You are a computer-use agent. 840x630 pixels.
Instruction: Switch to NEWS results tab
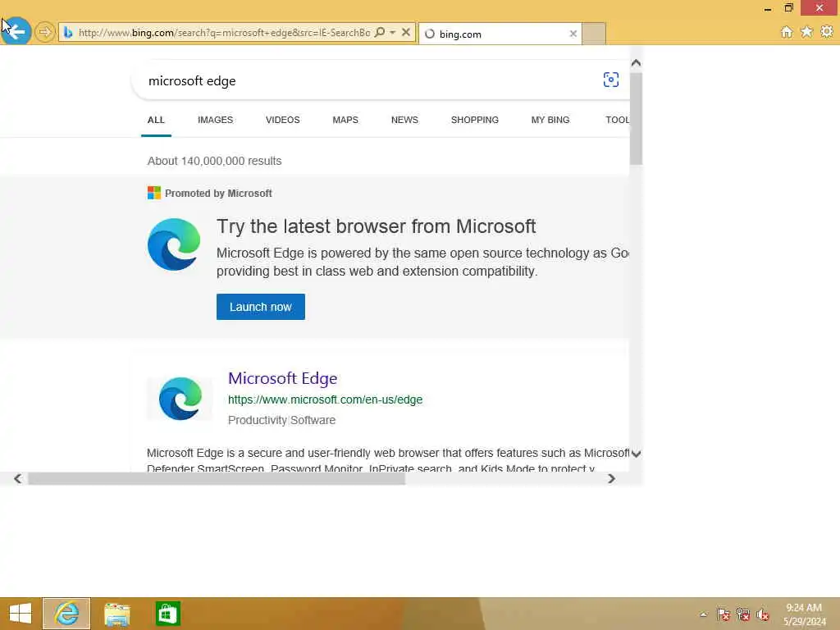404,120
